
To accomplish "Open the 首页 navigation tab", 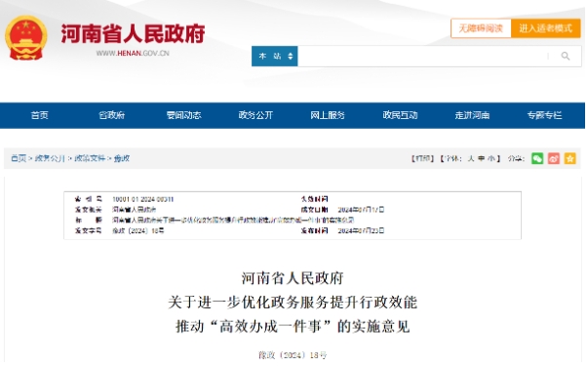I will click(39, 115).
